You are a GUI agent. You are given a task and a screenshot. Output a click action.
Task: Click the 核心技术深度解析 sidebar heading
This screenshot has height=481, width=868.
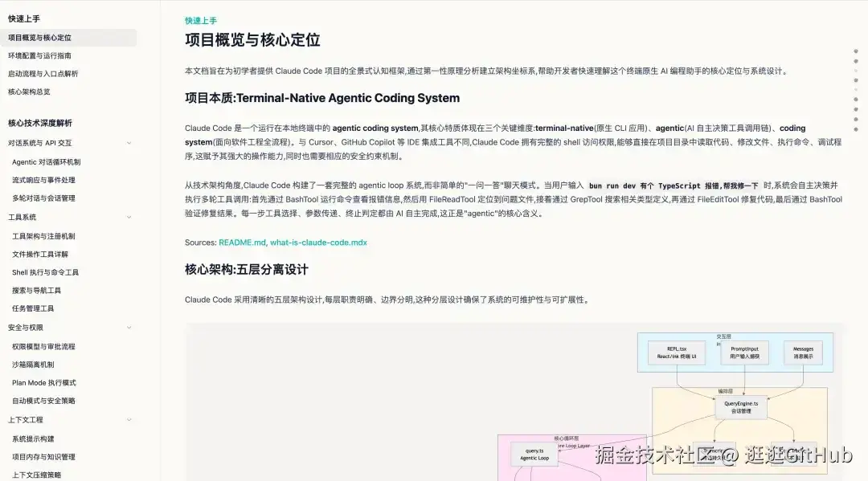coord(40,124)
